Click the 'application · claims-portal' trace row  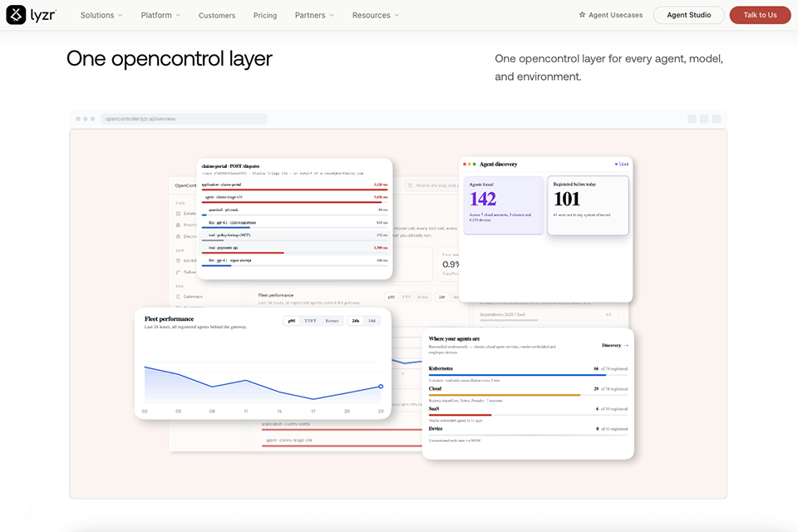pyautogui.click(x=294, y=186)
